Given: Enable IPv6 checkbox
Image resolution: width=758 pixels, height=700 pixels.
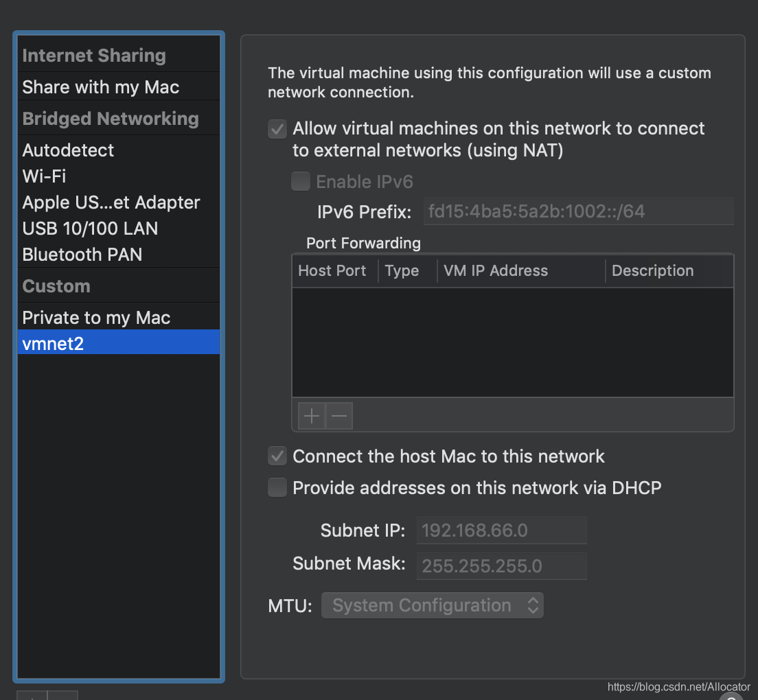Looking at the screenshot, I should pos(301,181).
